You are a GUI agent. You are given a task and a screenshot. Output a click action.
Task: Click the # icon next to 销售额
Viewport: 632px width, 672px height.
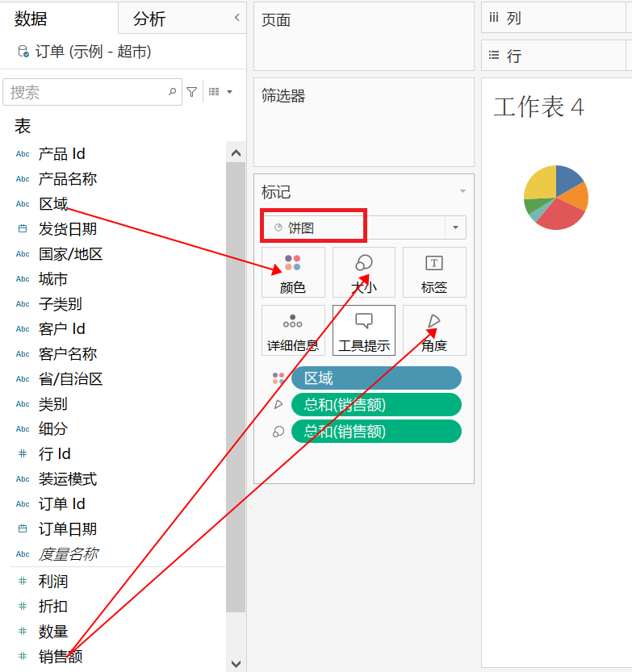pos(23,656)
